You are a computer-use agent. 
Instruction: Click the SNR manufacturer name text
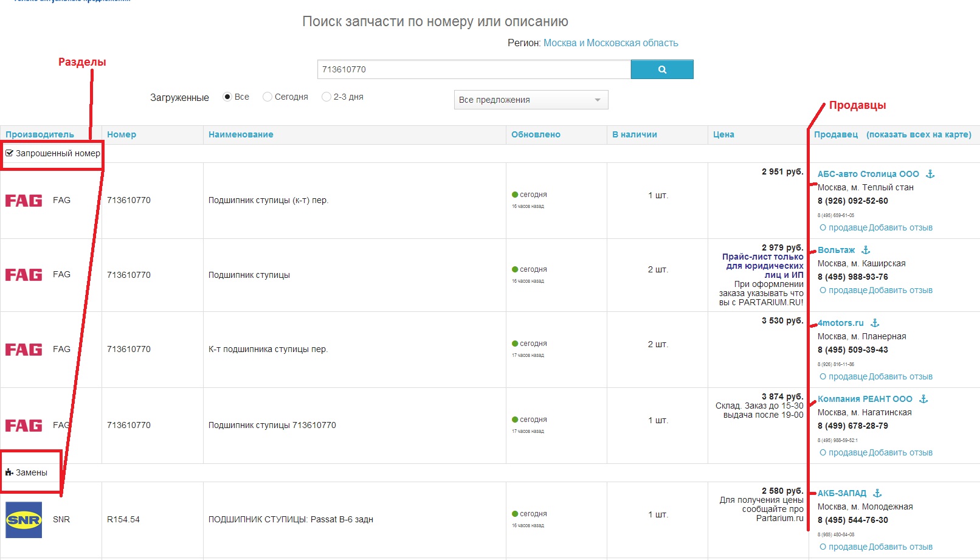[x=61, y=519]
